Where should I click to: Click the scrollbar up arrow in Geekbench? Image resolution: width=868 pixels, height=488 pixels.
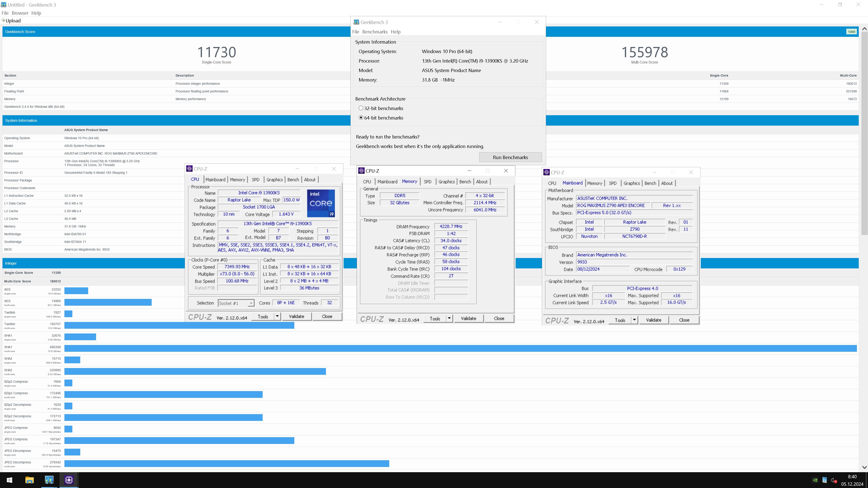coord(864,29)
